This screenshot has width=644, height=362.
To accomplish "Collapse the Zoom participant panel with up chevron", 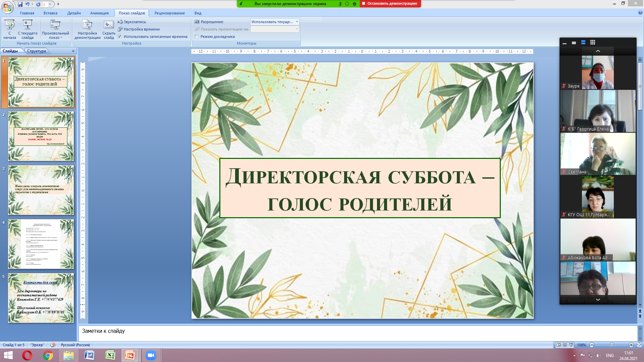I will (x=597, y=51).
